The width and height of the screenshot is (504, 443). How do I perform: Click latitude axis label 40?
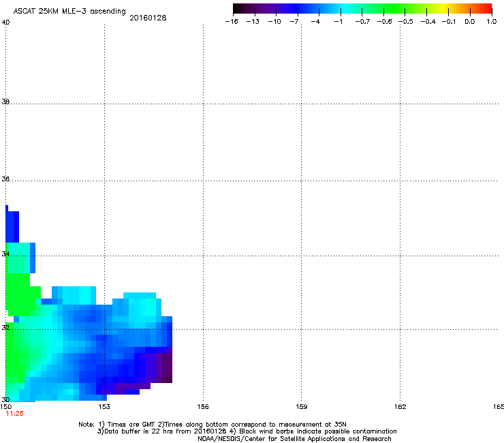click(x=5, y=22)
